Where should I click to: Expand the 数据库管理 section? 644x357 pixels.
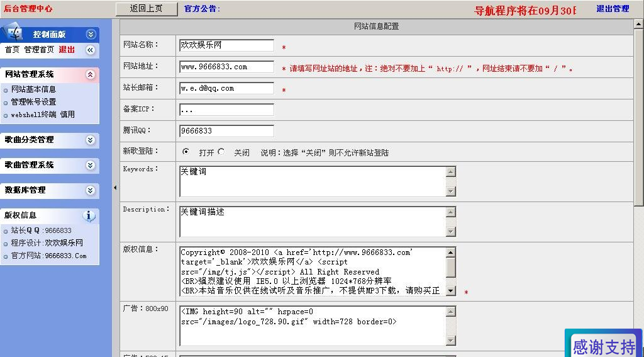[x=91, y=190]
